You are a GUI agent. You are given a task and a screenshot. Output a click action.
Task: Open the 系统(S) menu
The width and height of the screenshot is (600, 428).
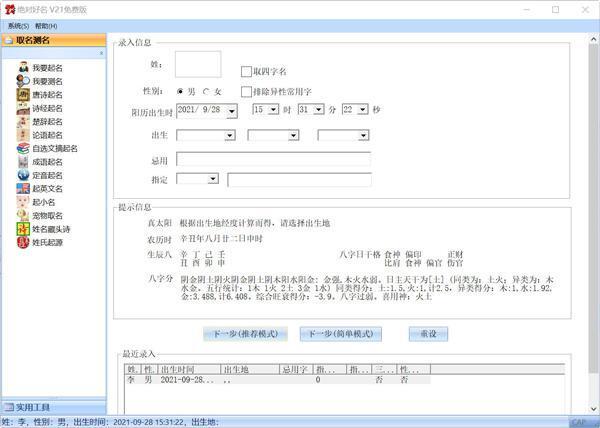17,25
